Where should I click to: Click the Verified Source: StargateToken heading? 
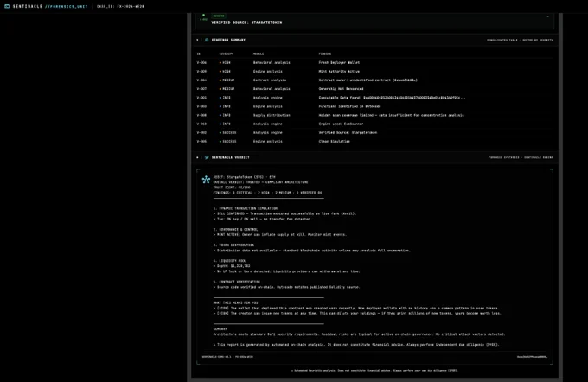point(246,22)
